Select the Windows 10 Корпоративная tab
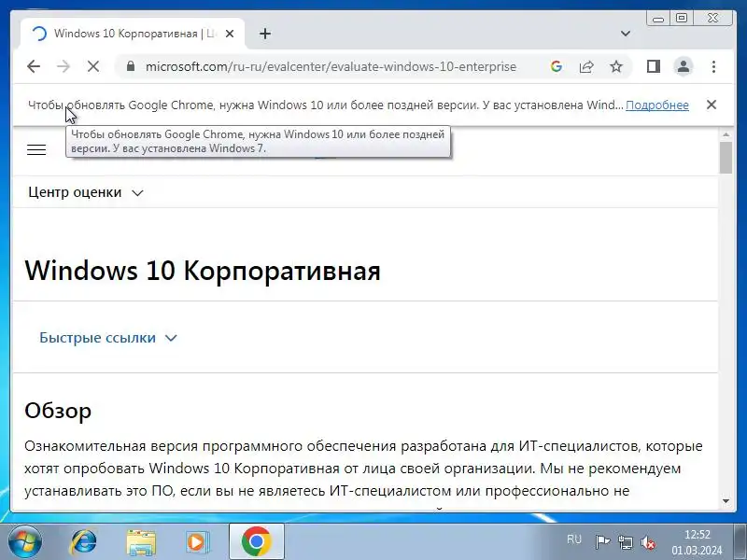Viewport: 747px width, 560px height. (x=133, y=34)
